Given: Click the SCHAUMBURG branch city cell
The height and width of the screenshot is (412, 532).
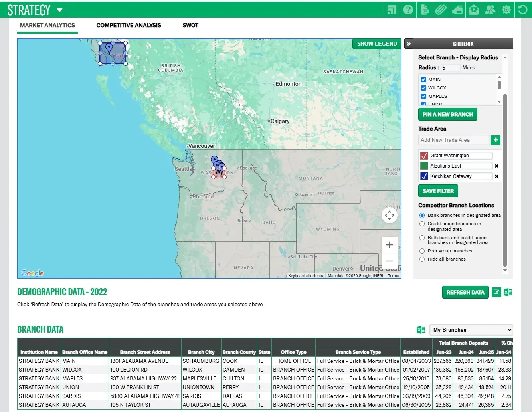Looking at the screenshot, I should (x=201, y=361).
